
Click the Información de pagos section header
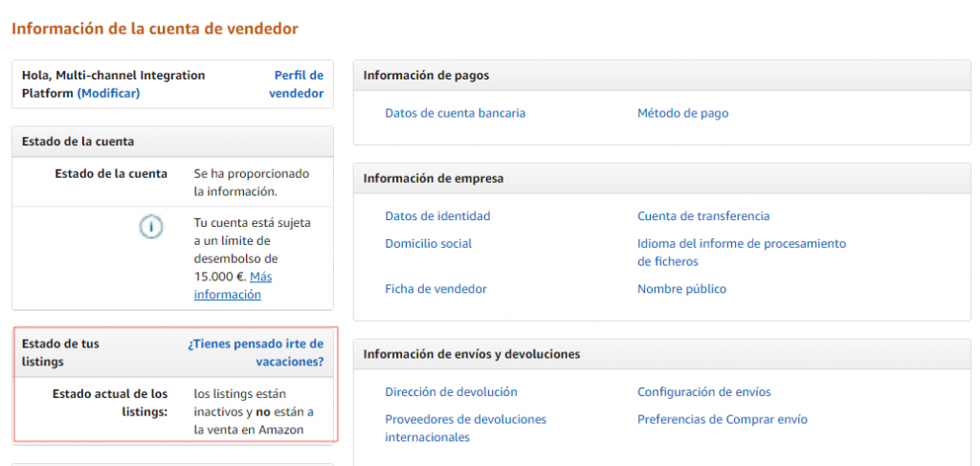426,76
